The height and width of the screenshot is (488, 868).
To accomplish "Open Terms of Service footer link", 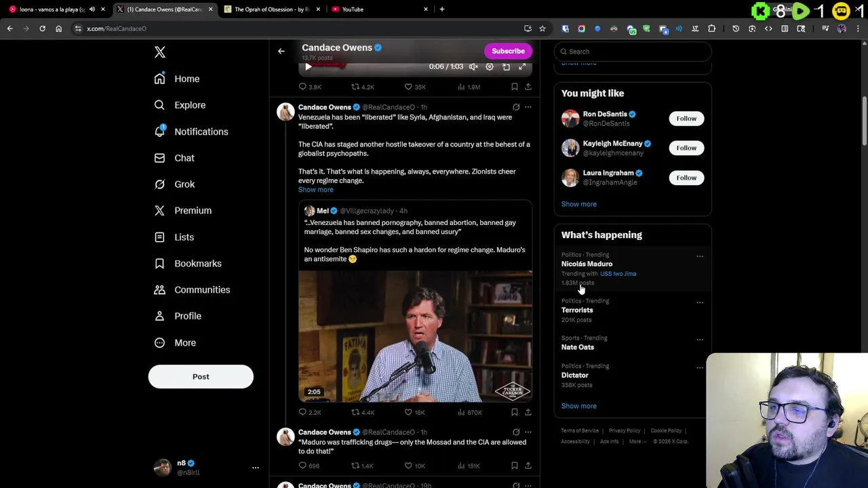I will [x=580, y=430].
